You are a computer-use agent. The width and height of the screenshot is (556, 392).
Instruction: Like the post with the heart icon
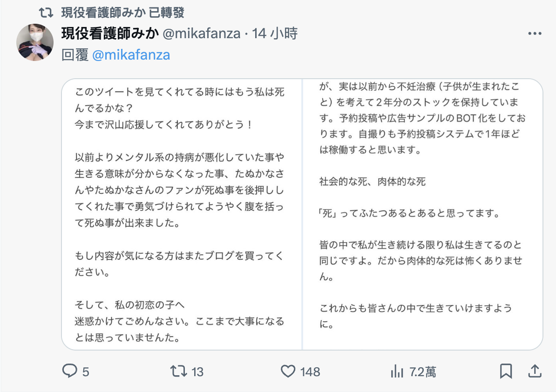[288, 371]
